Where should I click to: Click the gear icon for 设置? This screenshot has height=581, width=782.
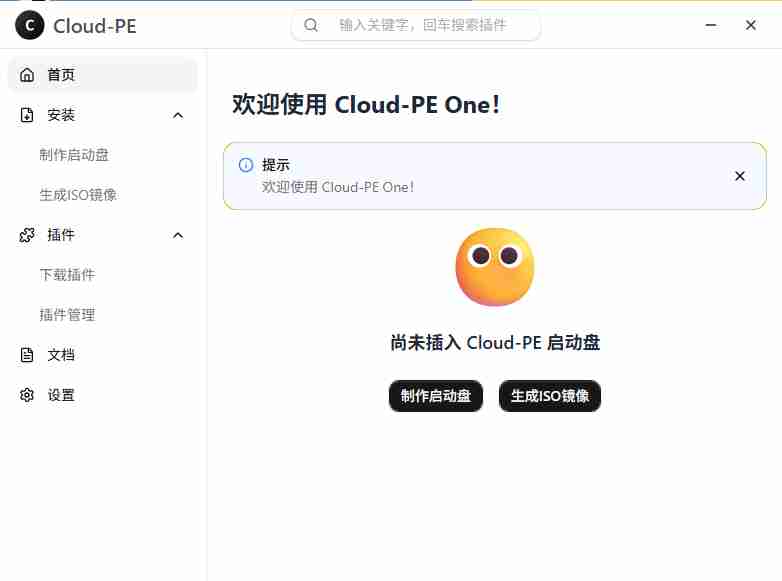[x=27, y=395]
